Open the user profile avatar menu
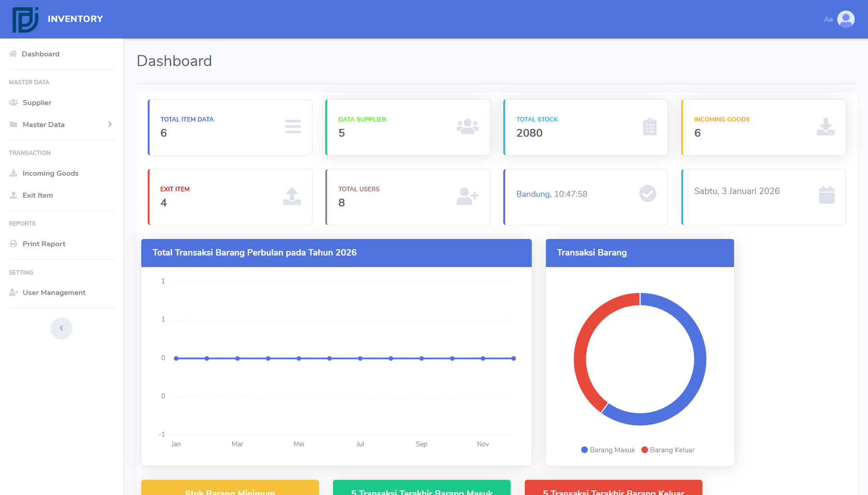Screen dimensions: 868x495 846,19
